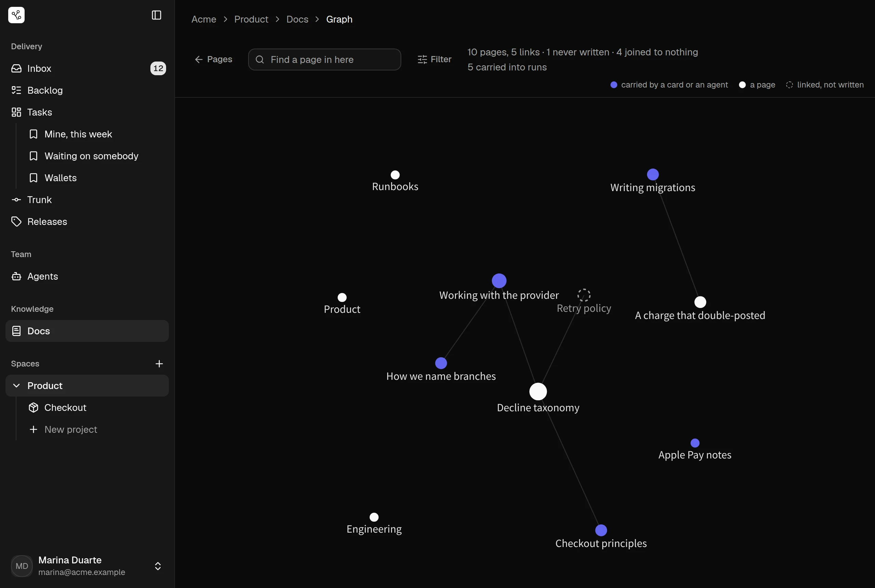Screen dimensions: 875x588
Task: Select the Product graph node
Action: pos(342,297)
